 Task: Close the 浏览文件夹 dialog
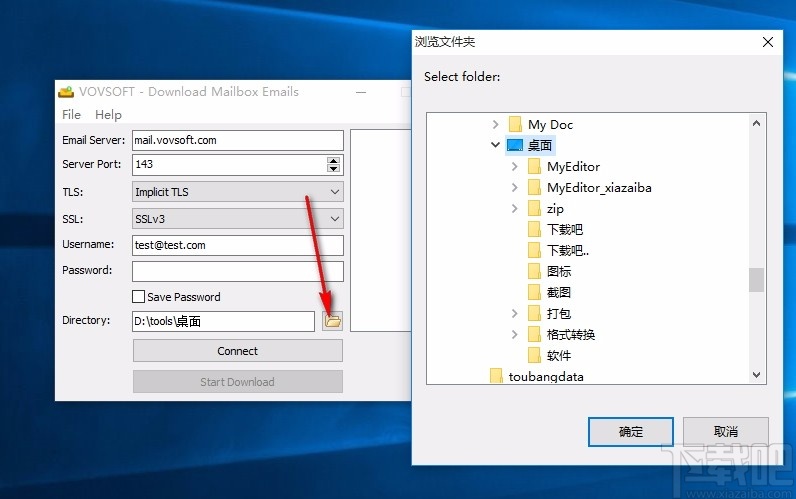click(x=768, y=42)
